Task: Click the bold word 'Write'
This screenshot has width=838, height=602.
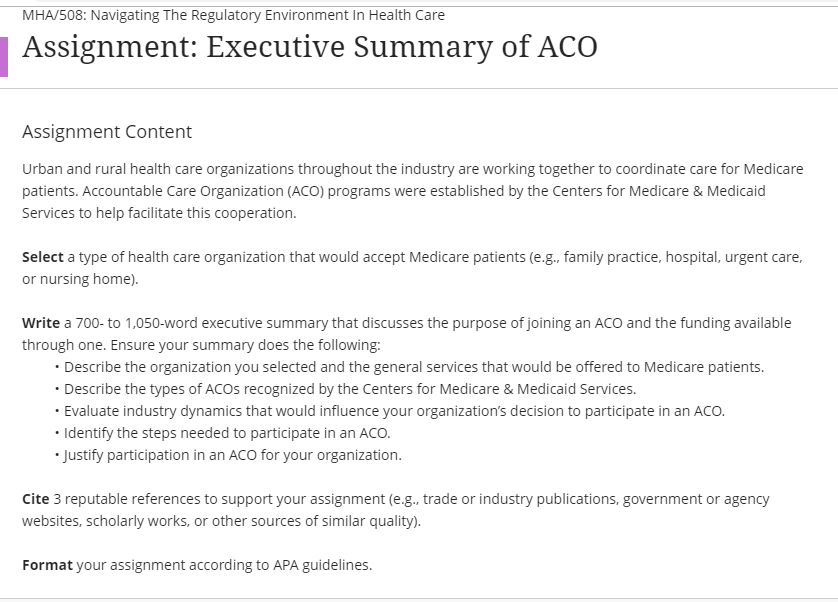Action: point(41,323)
